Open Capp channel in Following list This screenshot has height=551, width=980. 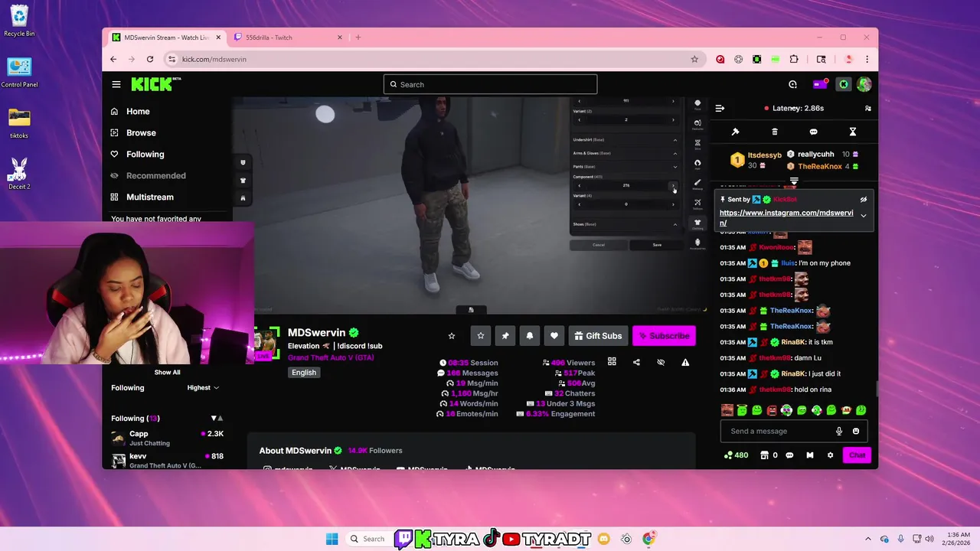[x=167, y=438]
